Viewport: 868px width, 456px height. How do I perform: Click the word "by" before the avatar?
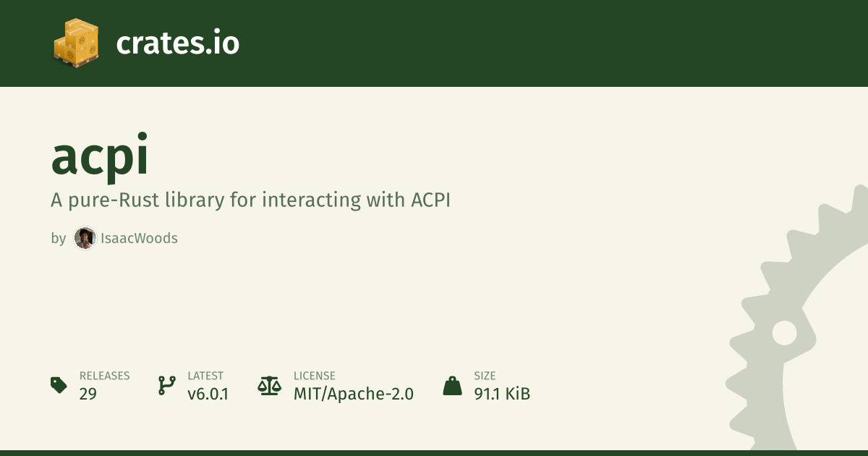(x=58, y=238)
